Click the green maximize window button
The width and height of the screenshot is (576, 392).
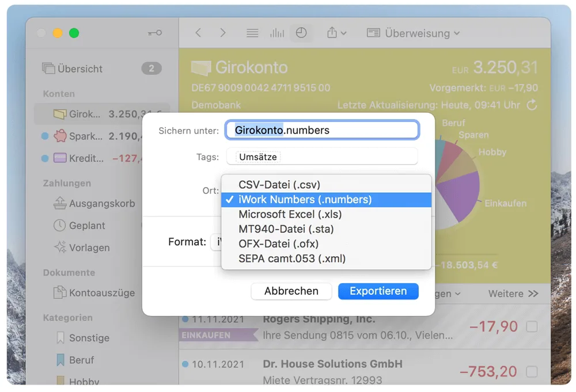tap(74, 33)
